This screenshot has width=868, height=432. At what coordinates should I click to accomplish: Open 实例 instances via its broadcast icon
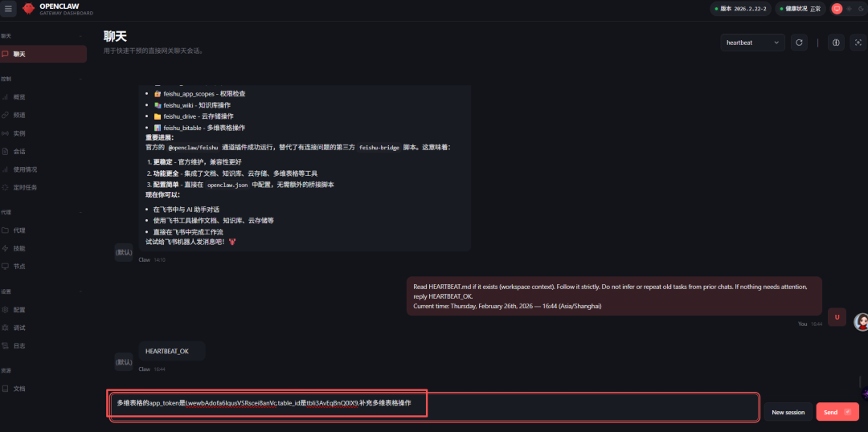click(5, 133)
